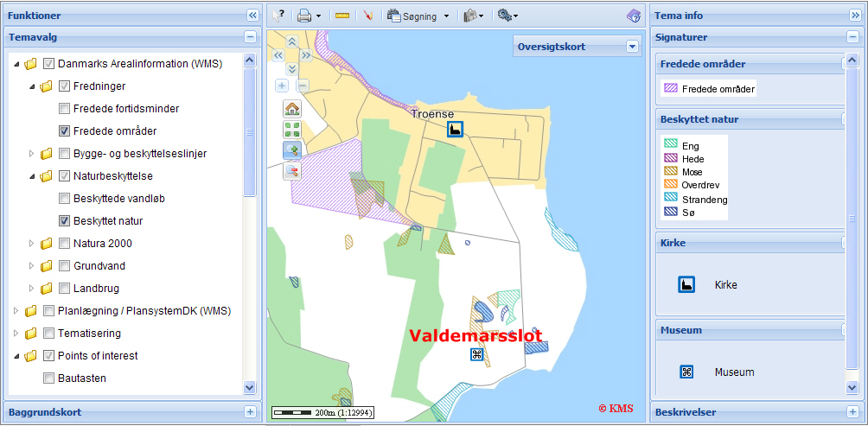This screenshot has width=868, height=426.
Task: Click the church marker in Troense
Action: [x=455, y=130]
